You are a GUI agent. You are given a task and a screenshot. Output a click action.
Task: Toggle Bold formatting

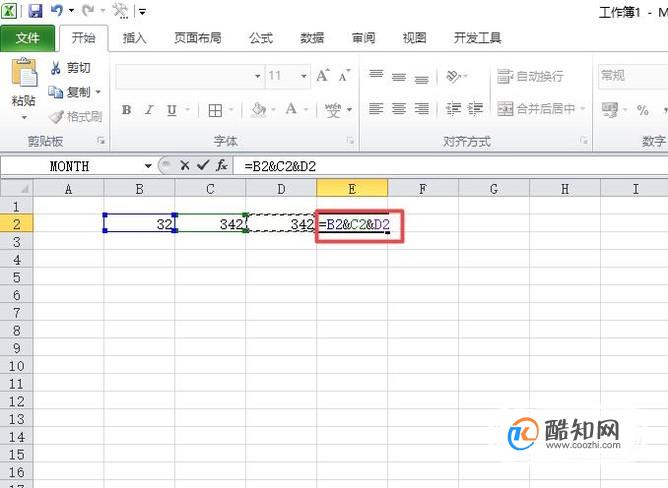(126, 110)
